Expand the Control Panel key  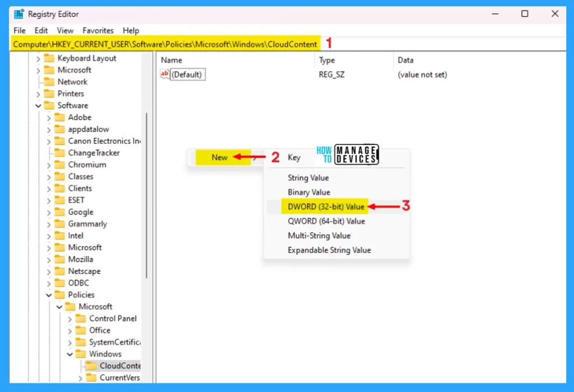point(70,319)
